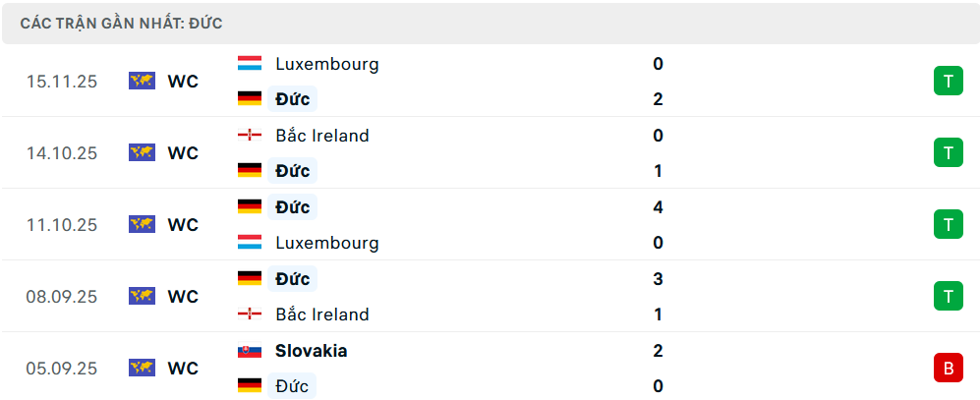Click WC world map icon for 11.10.25
This screenshot has height=400, width=980.
(x=142, y=225)
